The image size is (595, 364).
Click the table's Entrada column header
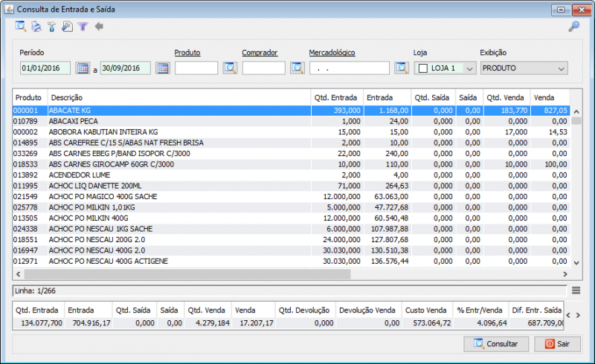pos(387,97)
